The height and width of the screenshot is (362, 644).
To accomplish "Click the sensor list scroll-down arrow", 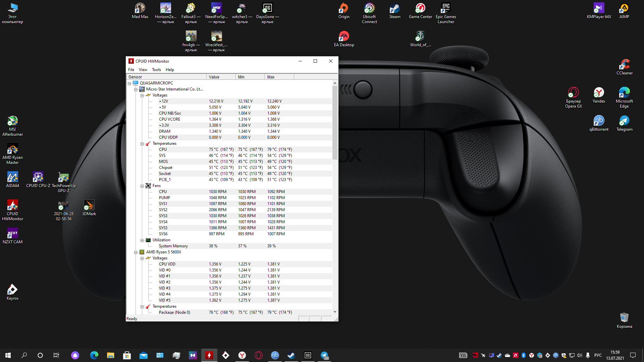I will tap(335, 312).
